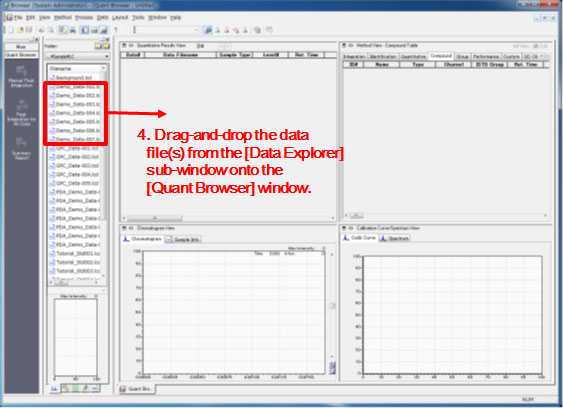This screenshot has height=408, width=563.
Task: Open the Data menu
Action: pos(102,17)
